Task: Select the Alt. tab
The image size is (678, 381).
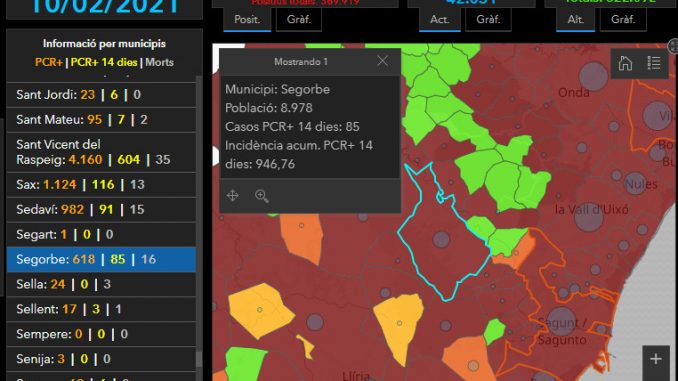Action: click(576, 19)
